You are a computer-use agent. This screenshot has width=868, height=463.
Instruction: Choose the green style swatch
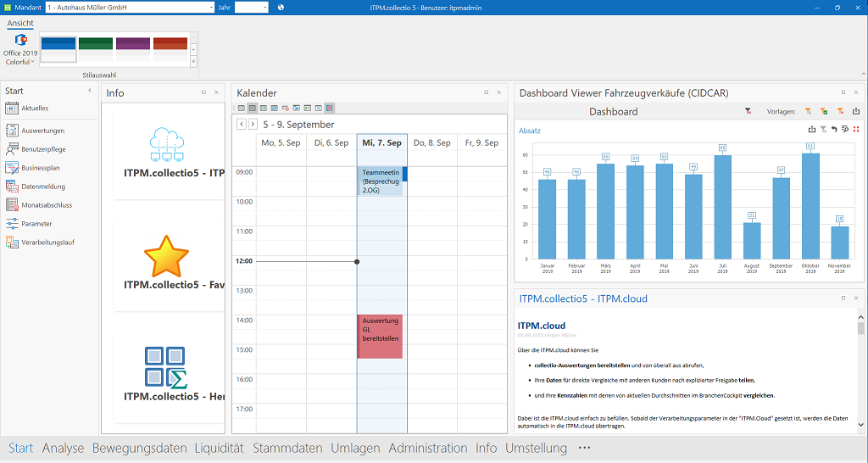(x=96, y=48)
